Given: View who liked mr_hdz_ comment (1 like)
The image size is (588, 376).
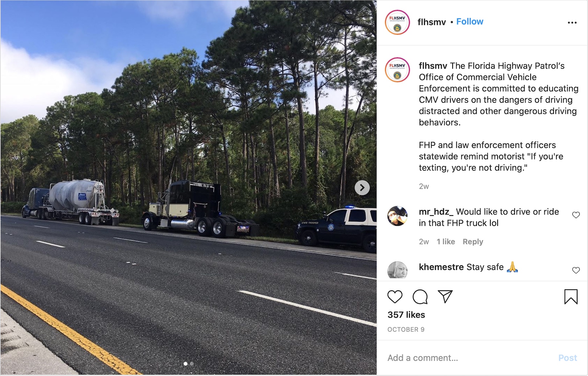Looking at the screenshot, I should [446, 242].
